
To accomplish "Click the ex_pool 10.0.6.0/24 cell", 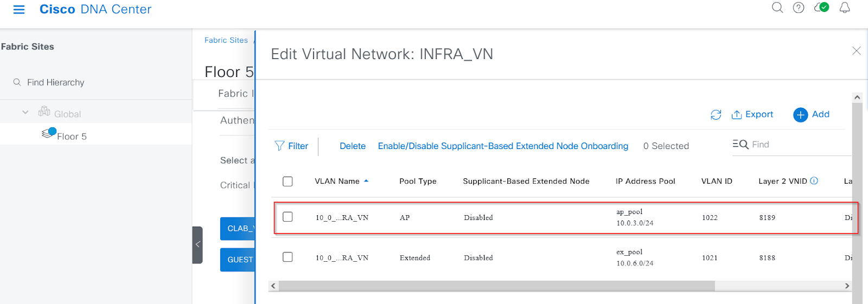I will 635,257.
